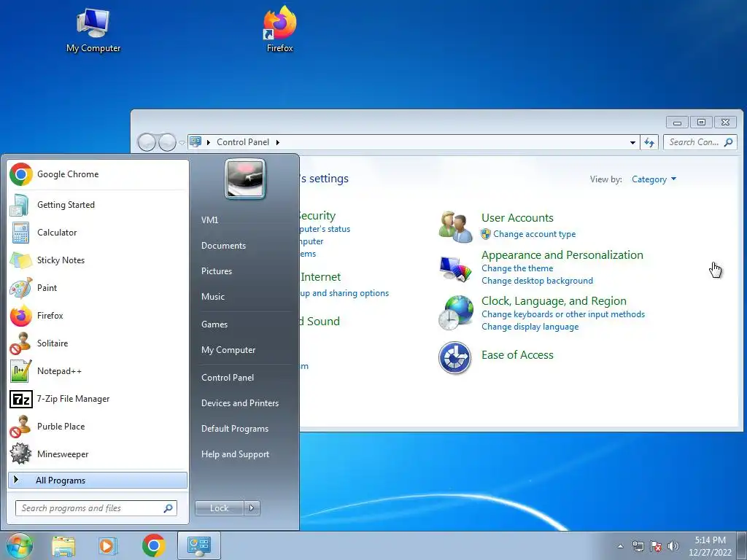Open Default Programs from Start menu
This screenshot has width=747, height=560.
244,429
